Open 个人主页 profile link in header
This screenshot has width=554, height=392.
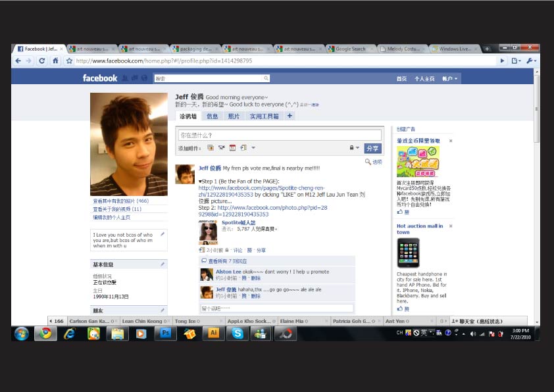pyautogui.click(x=424, y=79)
